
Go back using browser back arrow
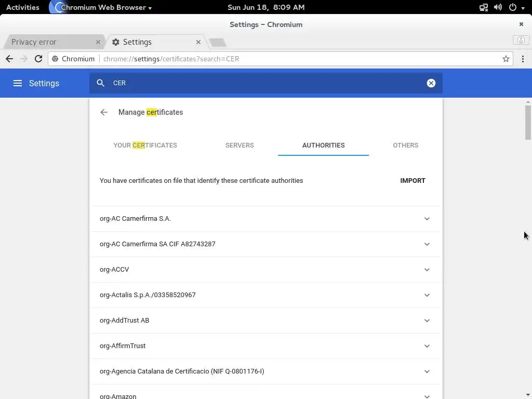coord(9,59)
